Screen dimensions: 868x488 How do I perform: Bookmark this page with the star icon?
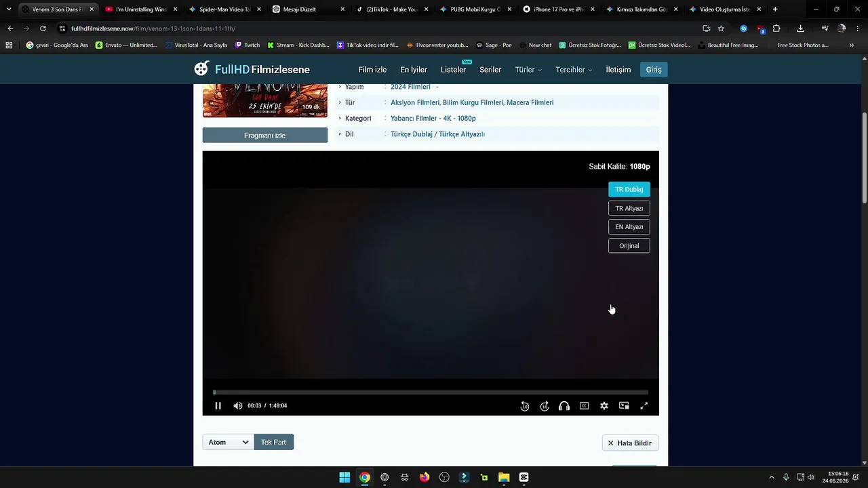point(721,28)
